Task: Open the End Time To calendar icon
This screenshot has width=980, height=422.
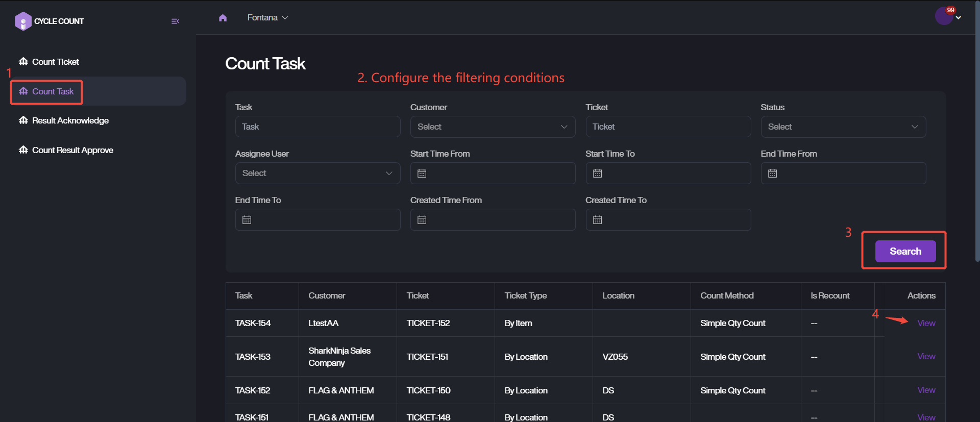Action: (x=247, y=220)
